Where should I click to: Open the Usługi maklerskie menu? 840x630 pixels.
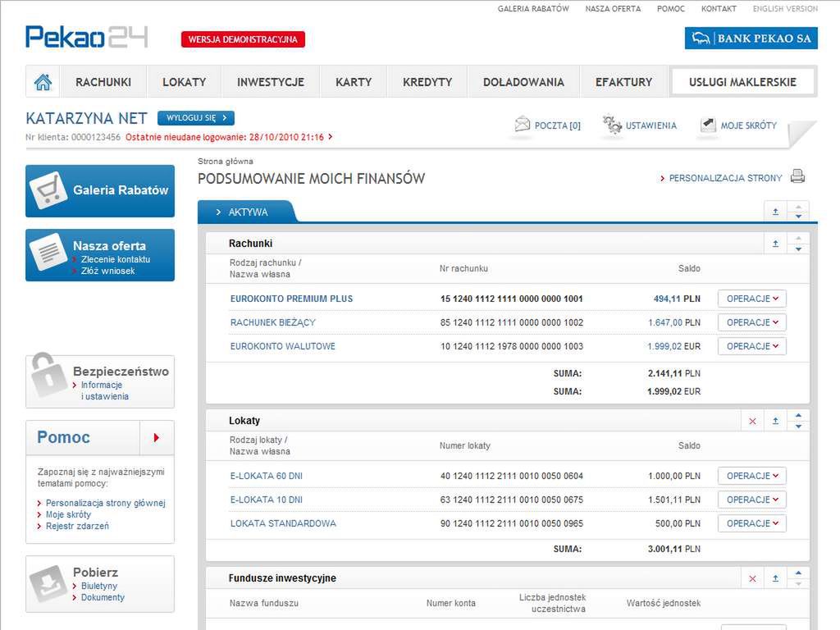(x=742, y=82)
